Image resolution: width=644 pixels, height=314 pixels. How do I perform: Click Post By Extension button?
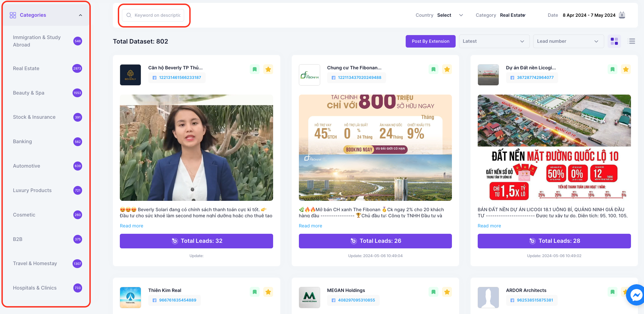pos(430,41)
